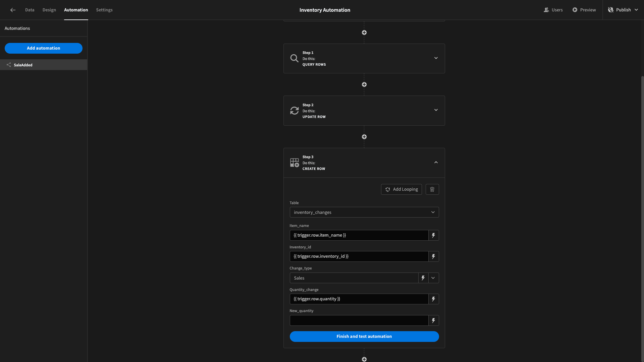This screenshot has width=644, height=362.
Task: Open the Settings tab
Action: click(x=104, y=10)
